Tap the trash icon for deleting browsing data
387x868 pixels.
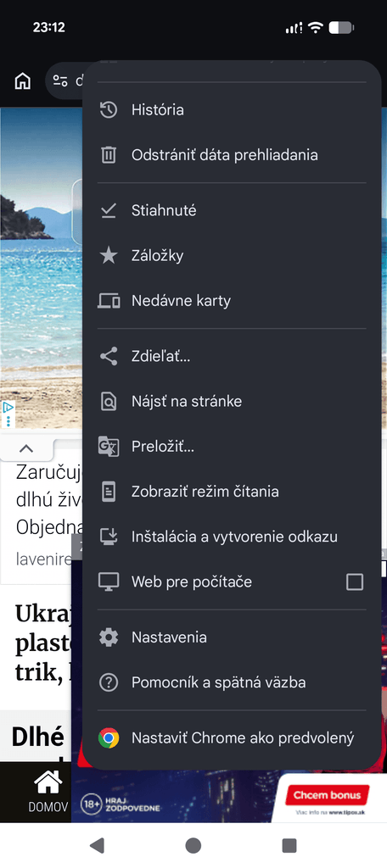108,154
